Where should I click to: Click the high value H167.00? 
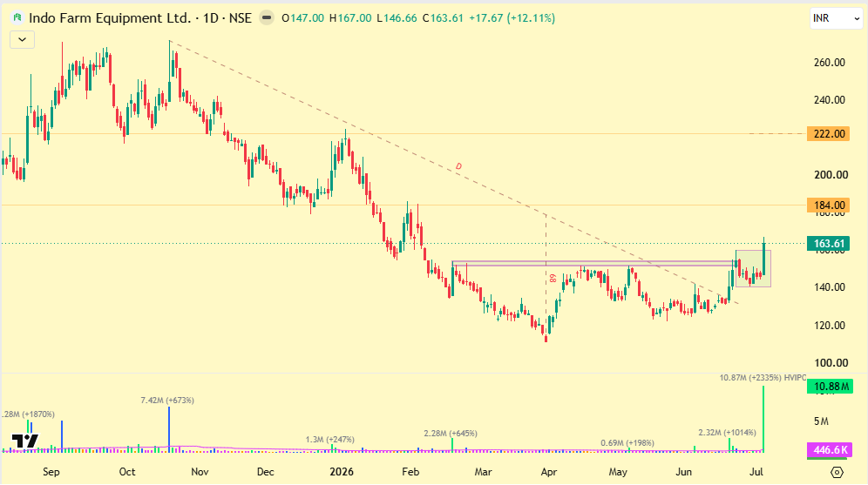(x=350, y=18)
